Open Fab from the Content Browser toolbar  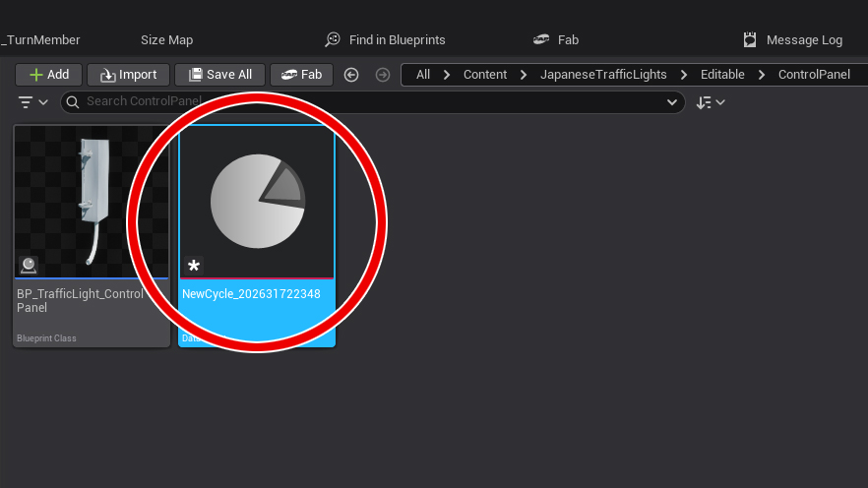click(x=301, y=75)
